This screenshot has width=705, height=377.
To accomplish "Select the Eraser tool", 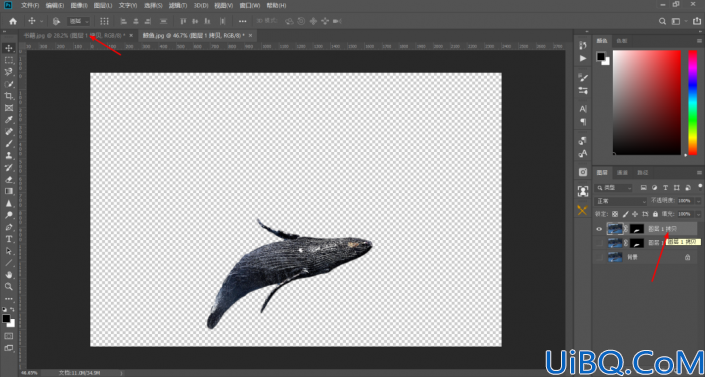I will (9, 180).
